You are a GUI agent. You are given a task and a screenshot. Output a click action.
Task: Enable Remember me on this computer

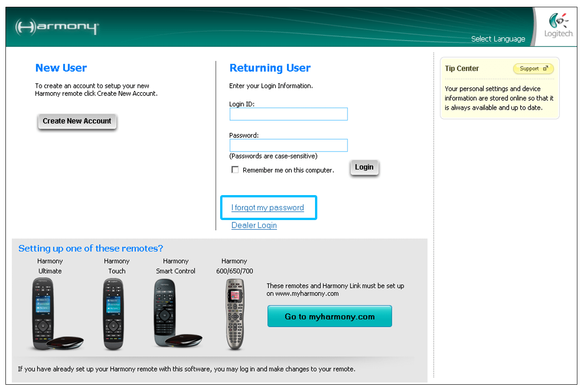pyautogui.click(x=235, y=170)
